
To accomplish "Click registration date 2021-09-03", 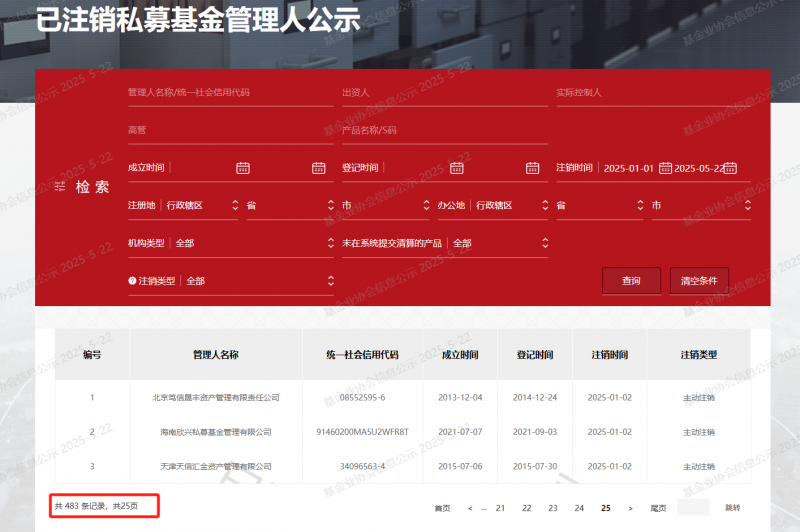I will tap(535, 432).
